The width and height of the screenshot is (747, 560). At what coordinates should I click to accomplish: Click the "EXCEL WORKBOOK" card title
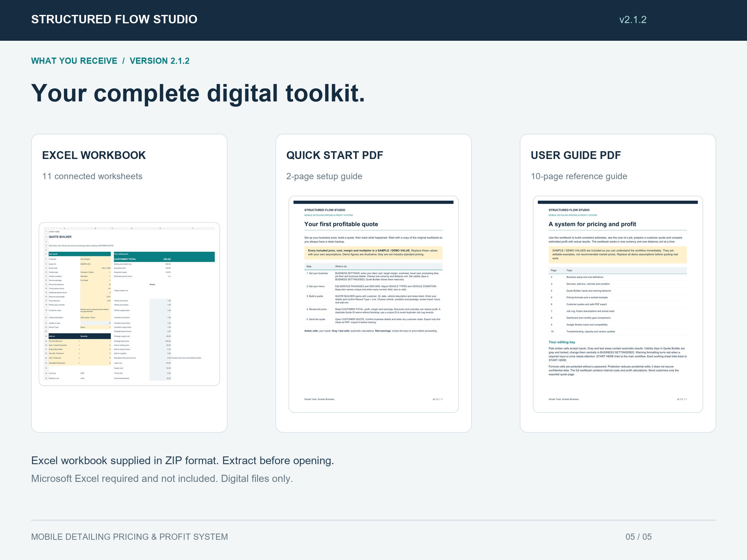coord(94,155)
